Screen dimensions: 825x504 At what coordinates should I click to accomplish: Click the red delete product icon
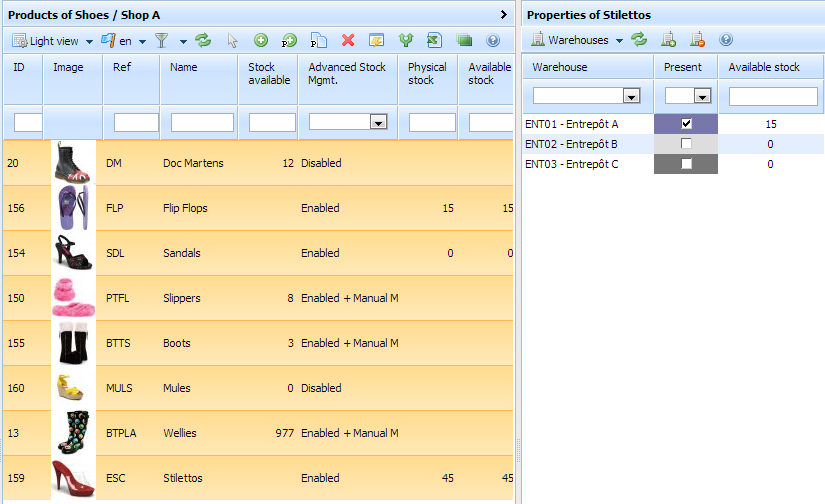click(x=348, y=41)
